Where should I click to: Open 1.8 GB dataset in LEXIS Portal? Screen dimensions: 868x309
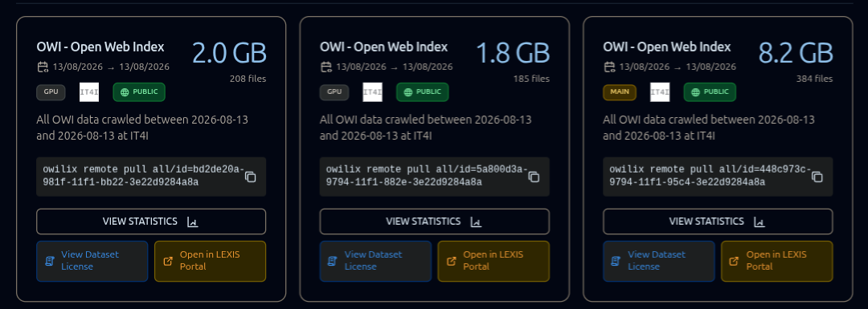coord(493,261)
